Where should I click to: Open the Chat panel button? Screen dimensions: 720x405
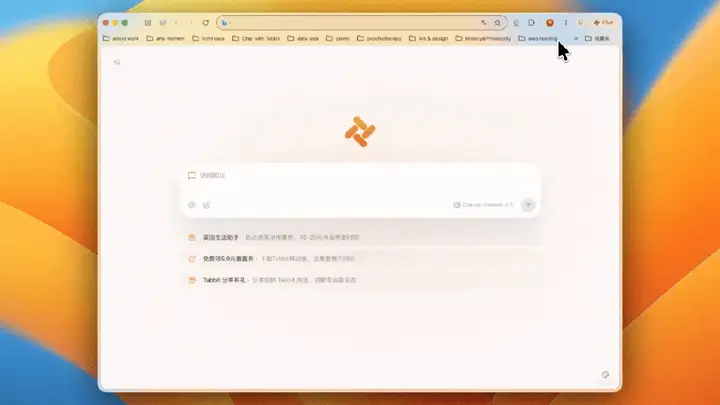[603, 22]
